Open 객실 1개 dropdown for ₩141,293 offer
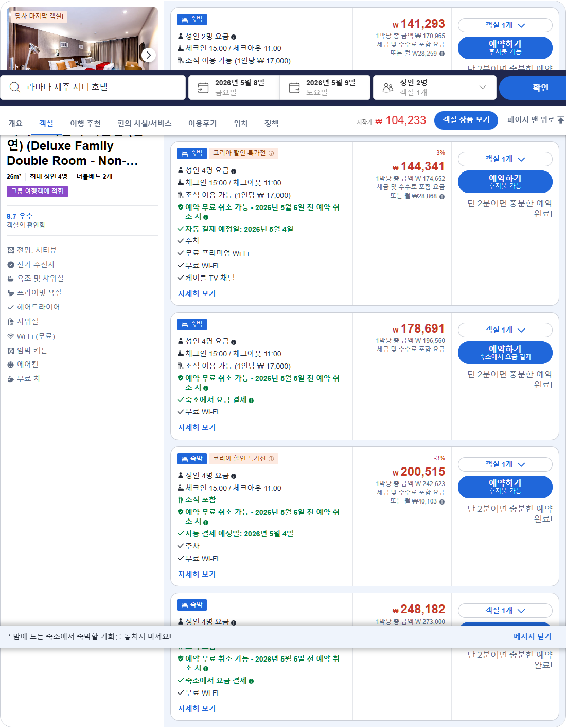Viewport: 566px width, 728px height. click(505, 25)
